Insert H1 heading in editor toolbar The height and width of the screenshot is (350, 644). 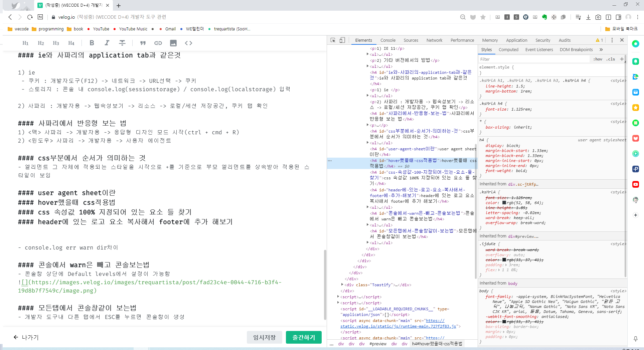pos(25,43)
